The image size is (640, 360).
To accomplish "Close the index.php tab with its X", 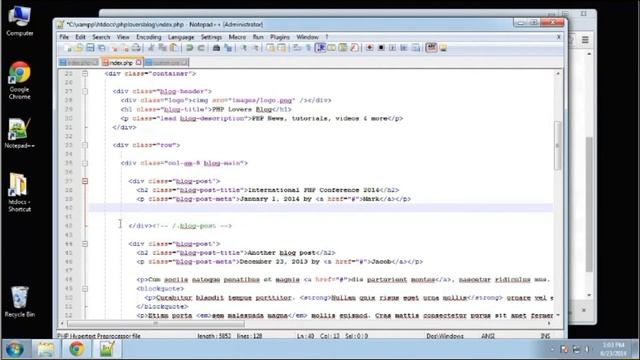I will point(139,62).
